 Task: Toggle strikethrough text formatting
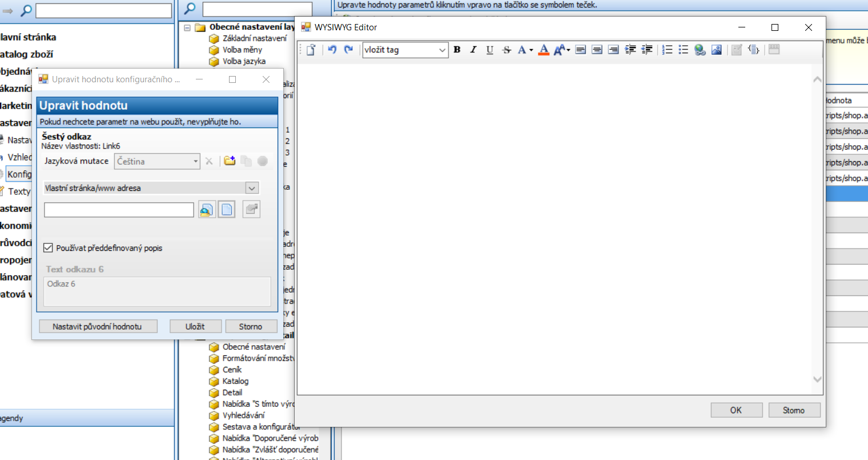click(506, 50)
